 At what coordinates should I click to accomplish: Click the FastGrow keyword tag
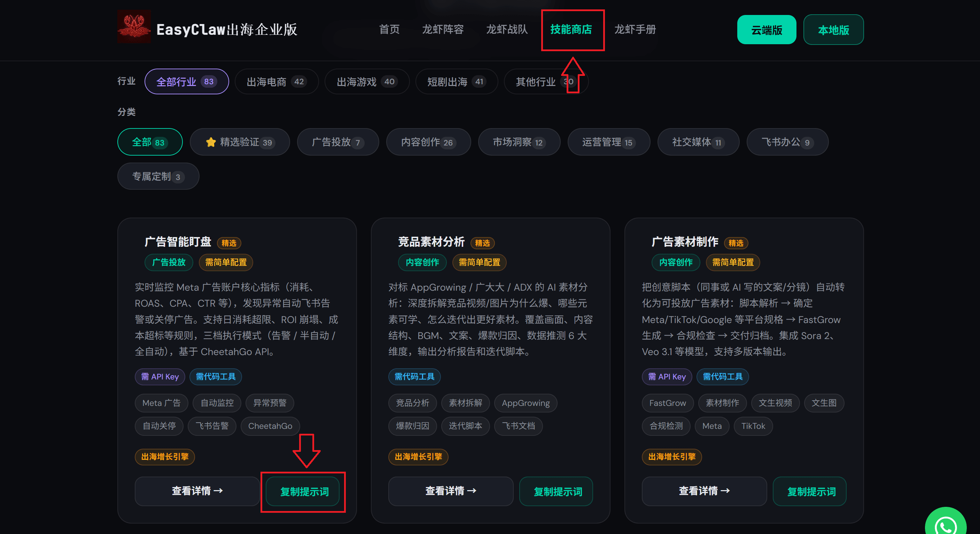click(x=668, y=403)
